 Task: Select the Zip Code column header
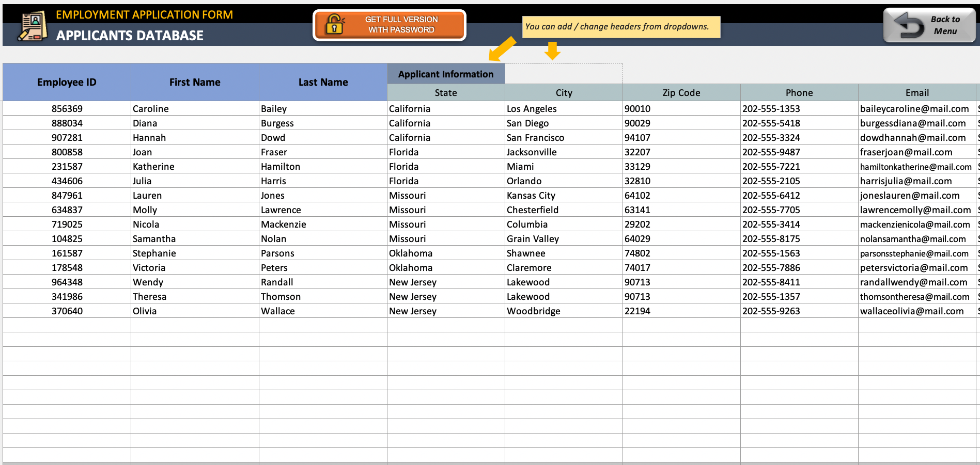[681, 92]
